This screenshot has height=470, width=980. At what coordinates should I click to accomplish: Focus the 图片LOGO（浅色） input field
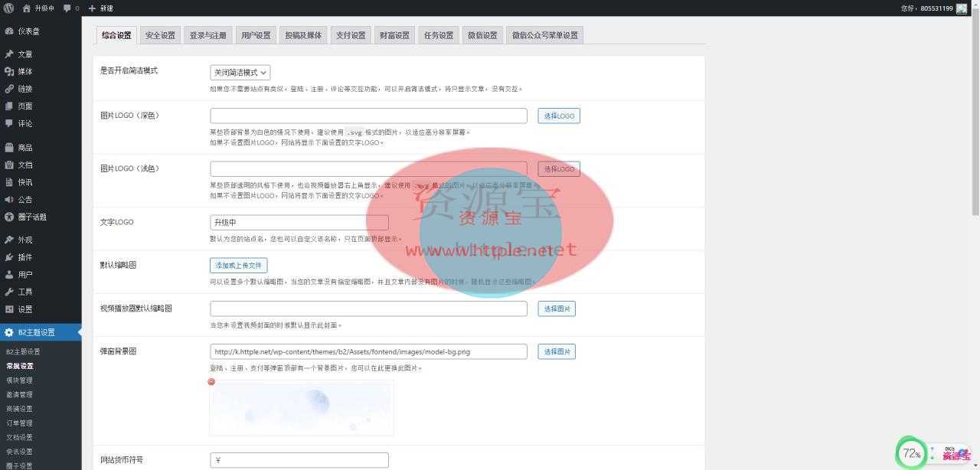[369, 169]
